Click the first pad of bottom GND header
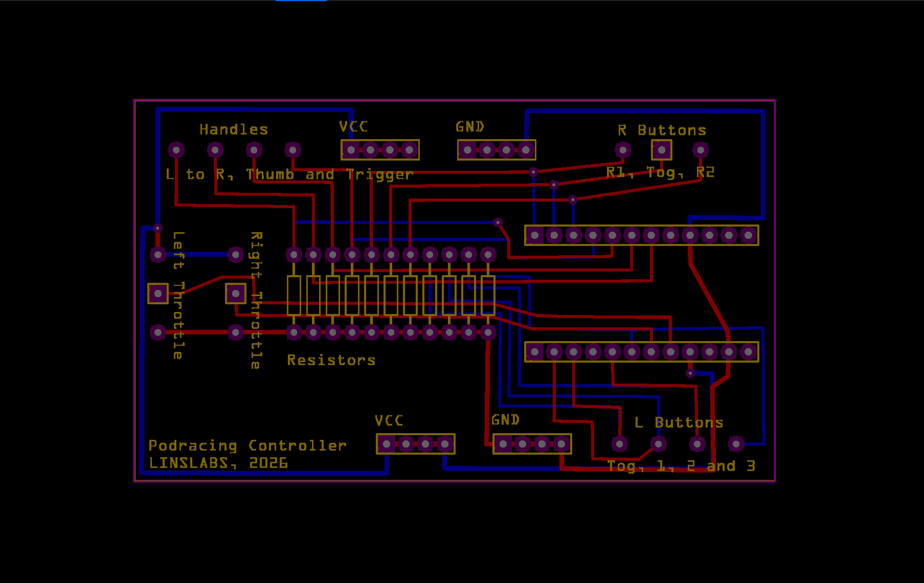Screen dimensions: 924x583 [503, 444]
